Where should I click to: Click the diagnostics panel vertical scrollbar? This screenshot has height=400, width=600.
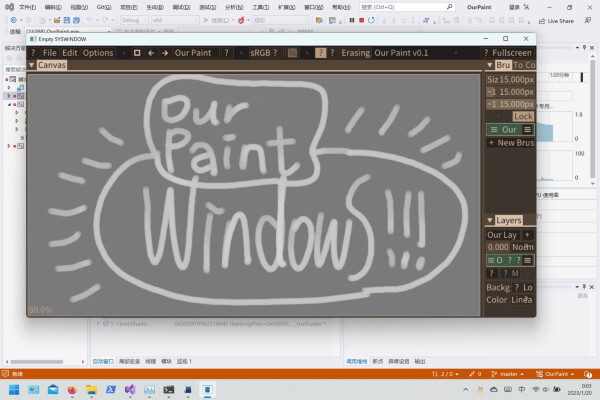(592, 121)
